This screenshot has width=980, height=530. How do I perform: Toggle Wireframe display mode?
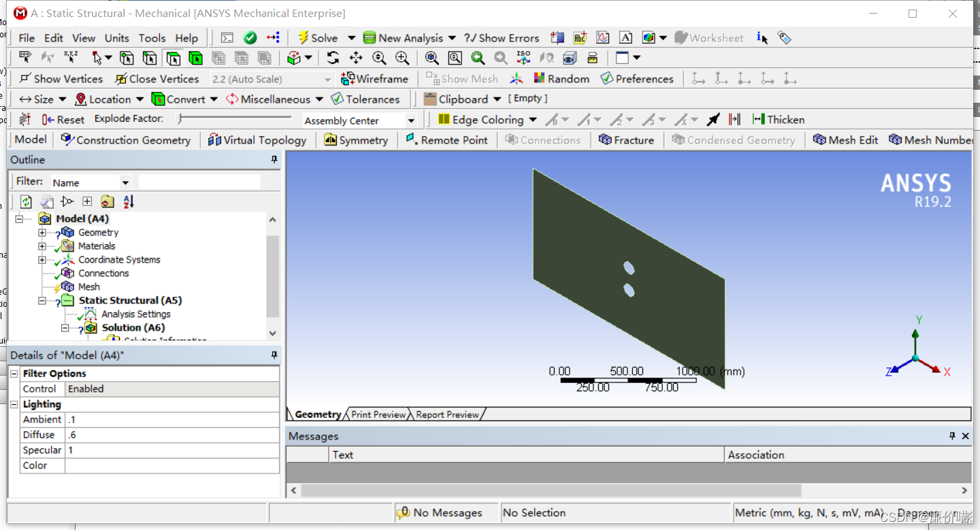(374, 79)
